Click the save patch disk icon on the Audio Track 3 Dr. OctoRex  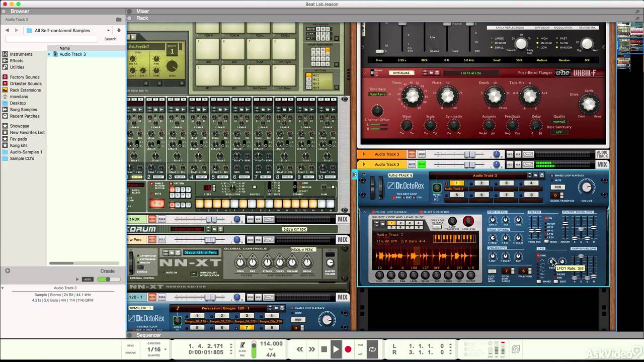coord(541,175)
